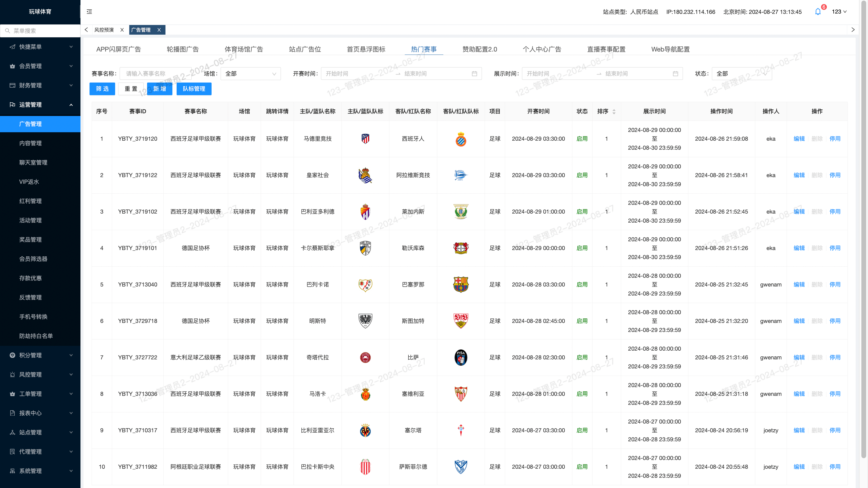
Task: Click the right tab-scroll arrow
Action: [853, 30]
